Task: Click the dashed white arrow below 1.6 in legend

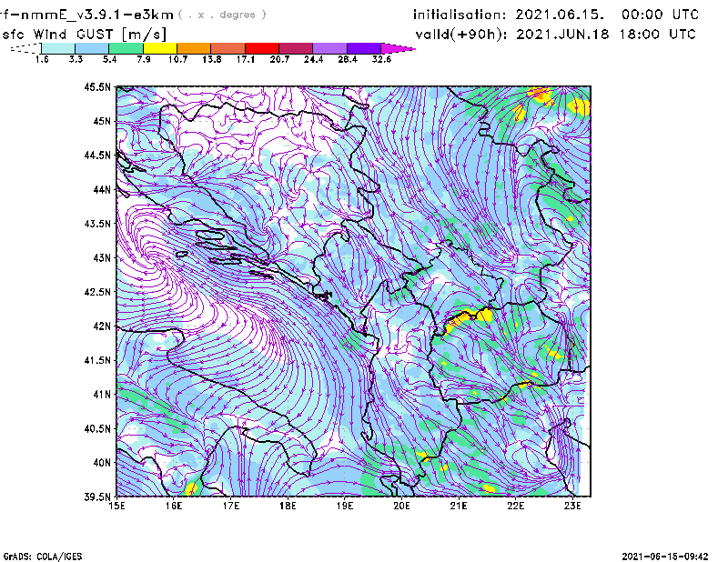Action: (25, 48)
